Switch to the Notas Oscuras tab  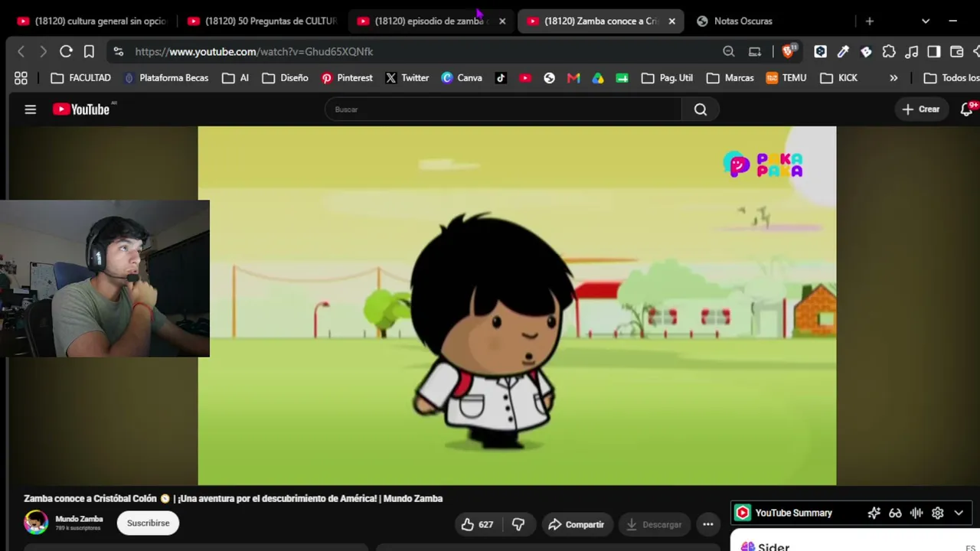tap(735, 21)
